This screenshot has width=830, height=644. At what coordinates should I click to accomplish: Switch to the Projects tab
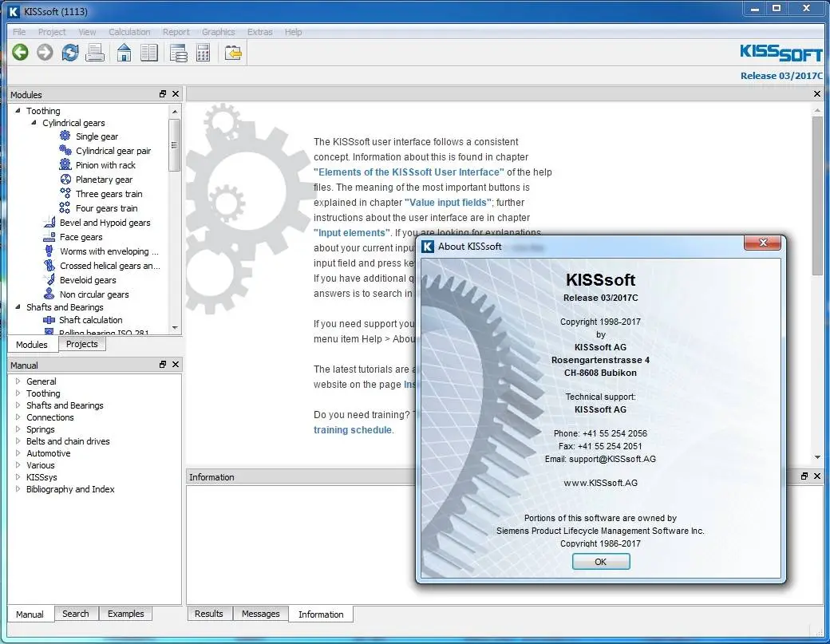coord(81,344)
